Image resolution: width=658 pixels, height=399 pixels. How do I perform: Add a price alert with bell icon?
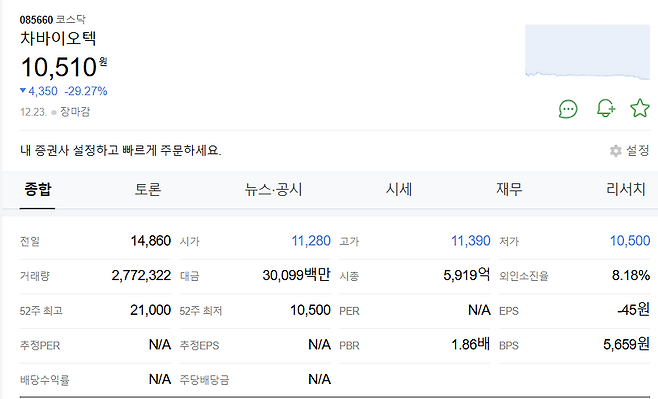click(x=606, y=108)
